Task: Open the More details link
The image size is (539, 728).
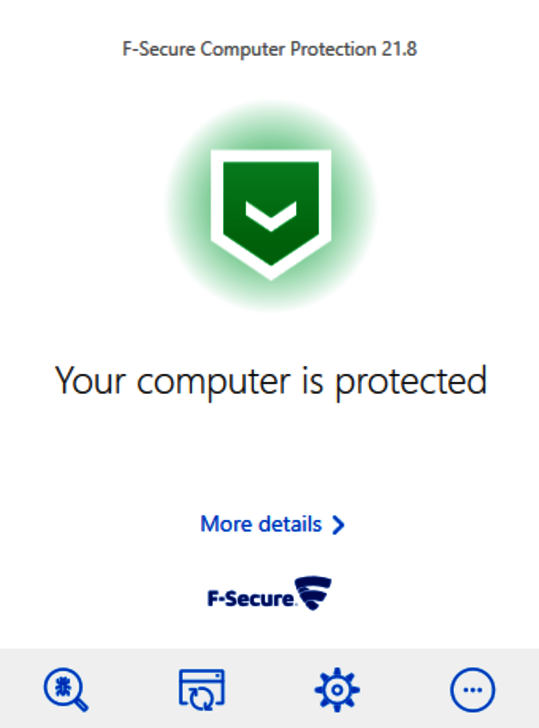Action: pyautogui.click(x=273, y=525)
